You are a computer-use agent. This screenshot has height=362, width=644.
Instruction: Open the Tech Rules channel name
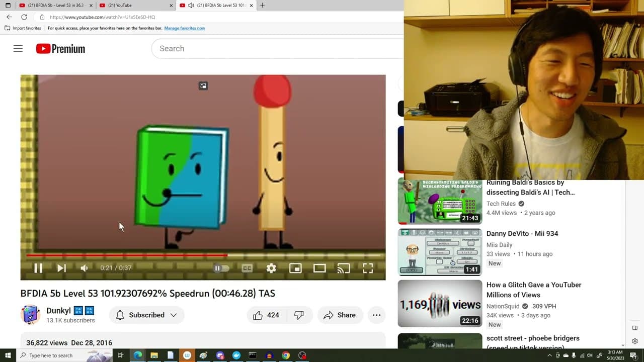pos(501,204)
